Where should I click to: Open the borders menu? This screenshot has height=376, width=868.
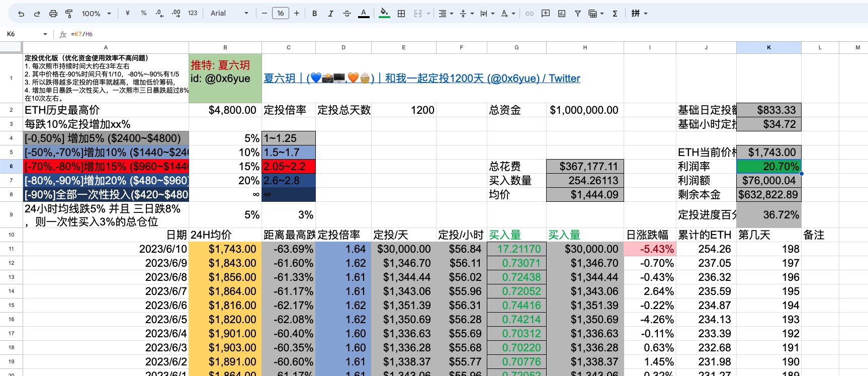click(x=401, y=14)
